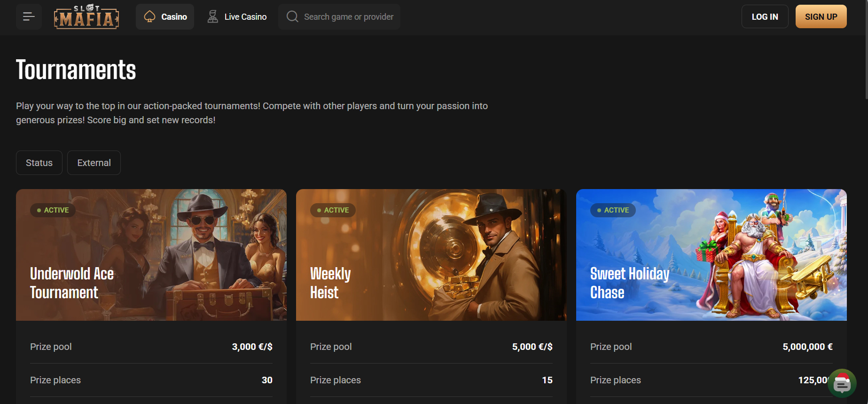Open the Sweet Holiday Chase banner
Image resolution: width=868 pixels, height=404 pixels.
[x=711, y=255]
